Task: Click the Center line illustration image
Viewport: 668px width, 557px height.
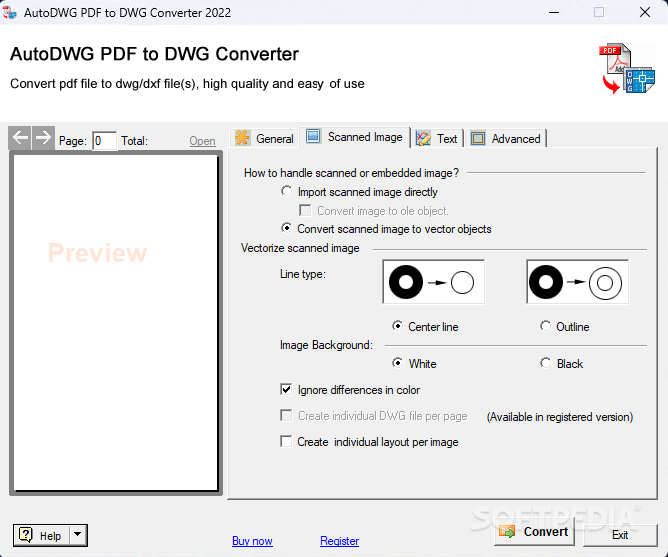Action: point(434,282)
